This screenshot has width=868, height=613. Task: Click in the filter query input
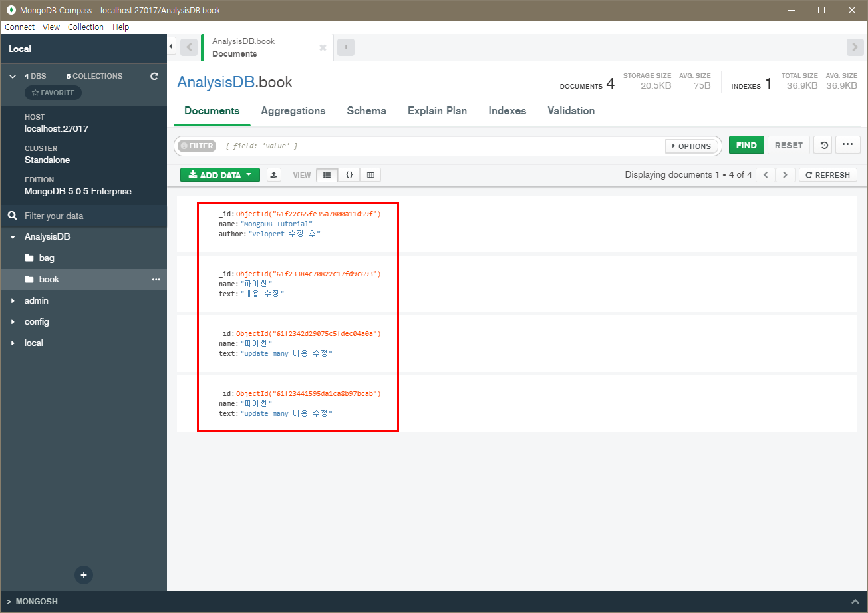441,146
